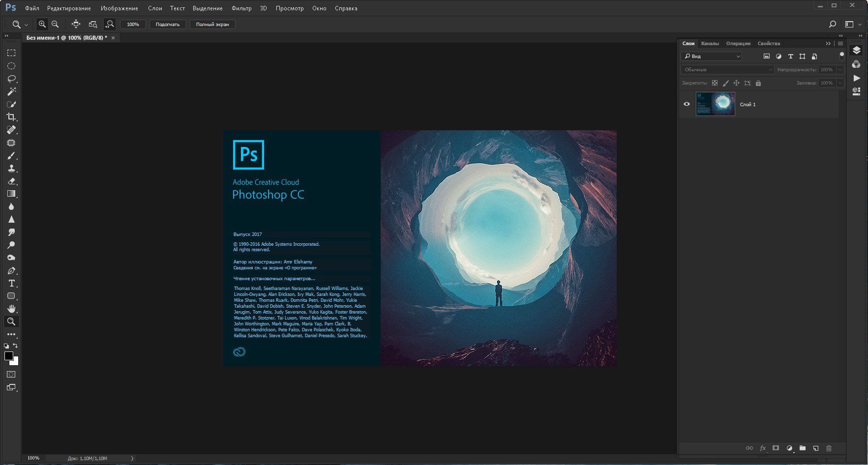Open the Изображение menu
The height and width of the screenshot is (465, 868).
click(120, 8)
